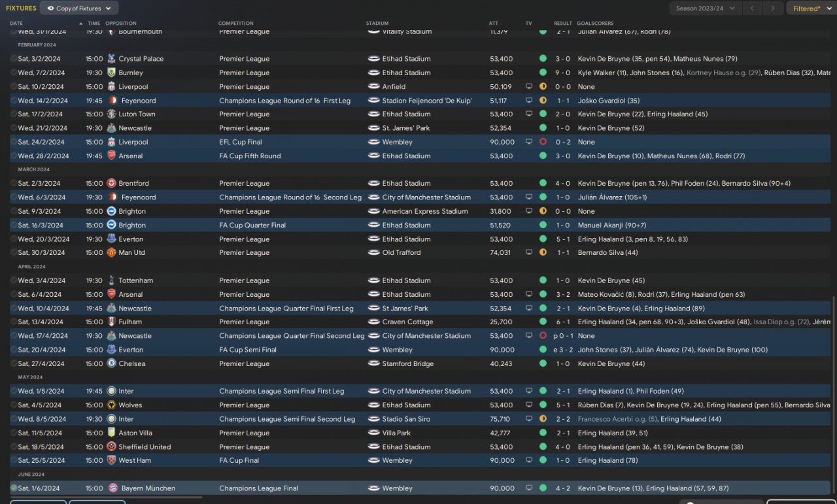Click the 4 - 2 result against Bayern München

pyautogui.click(x=563, y=488)
